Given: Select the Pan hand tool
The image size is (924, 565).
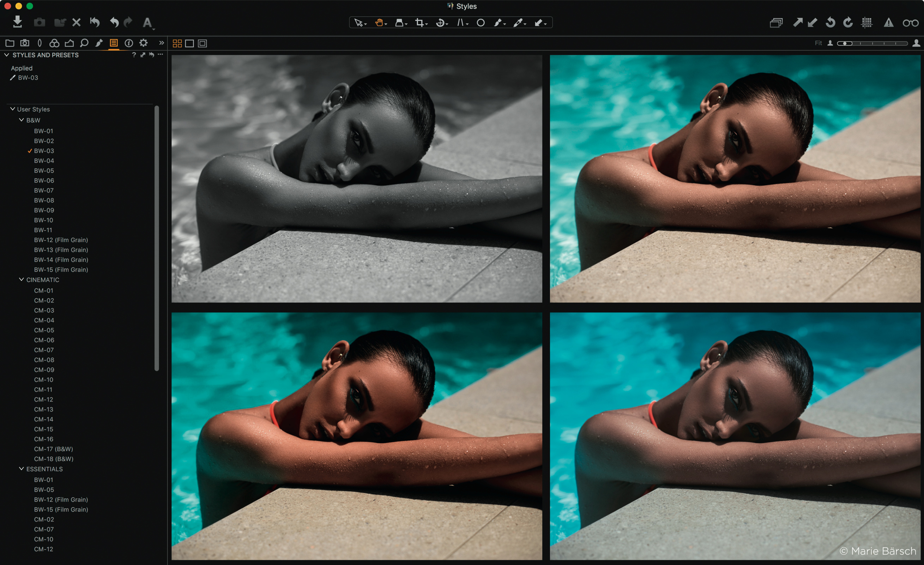Looking at the screenshot, I should tap(379, 23).
